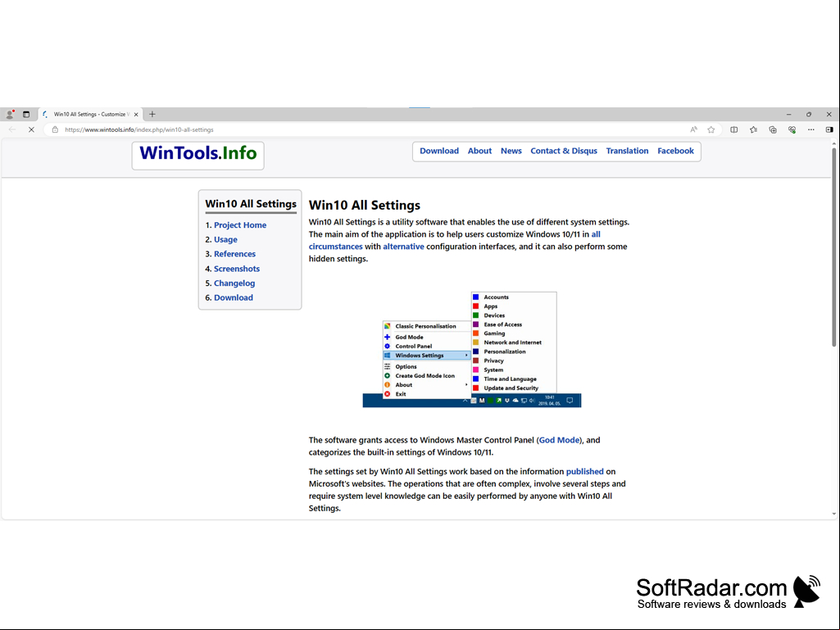The width and height of the screenshot is (840, 630).
Task: Open the Favorites list icon
Action: point(753,129)
